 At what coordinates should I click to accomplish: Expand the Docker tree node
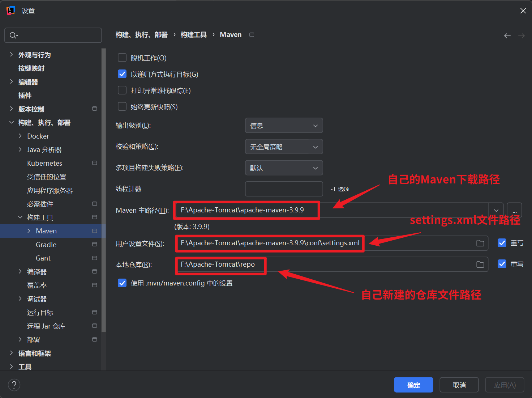click(x=20, y=136)
